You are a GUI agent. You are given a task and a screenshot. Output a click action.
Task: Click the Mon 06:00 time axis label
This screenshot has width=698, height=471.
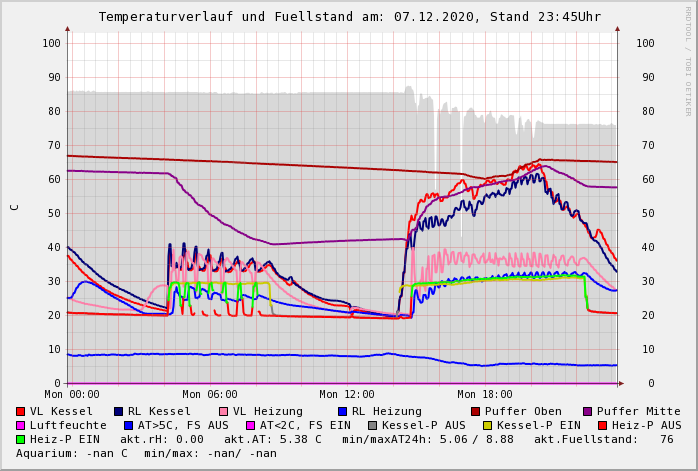tap(210, 395)
